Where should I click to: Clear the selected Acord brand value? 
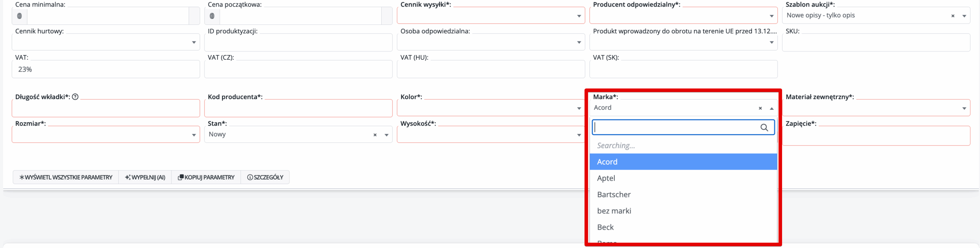pos(760,108)
